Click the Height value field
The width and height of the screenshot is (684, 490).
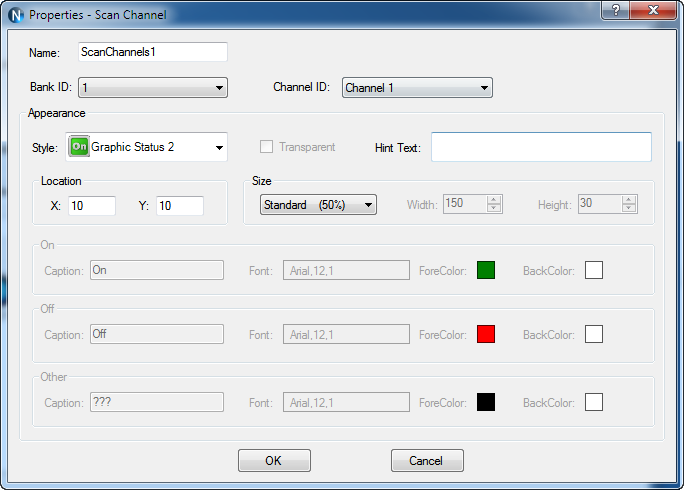[600, 204]
